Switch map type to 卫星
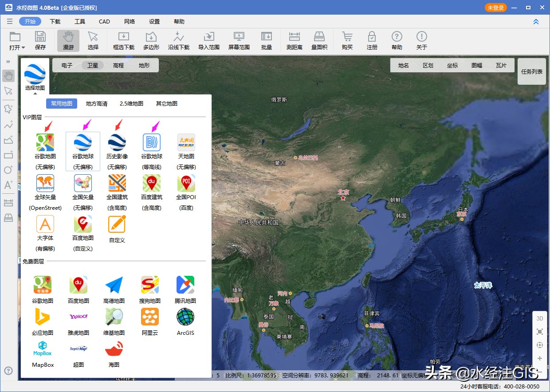The width and height of the screenshot is (550, 392). pyautogui.click(x=93, y=65)
